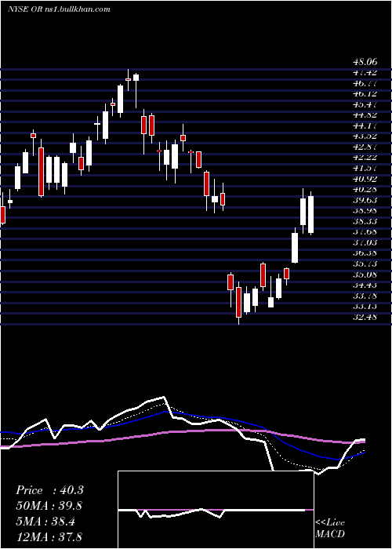
Task: Pick the 43.52 price label
Action: click(x=364, y=136)
